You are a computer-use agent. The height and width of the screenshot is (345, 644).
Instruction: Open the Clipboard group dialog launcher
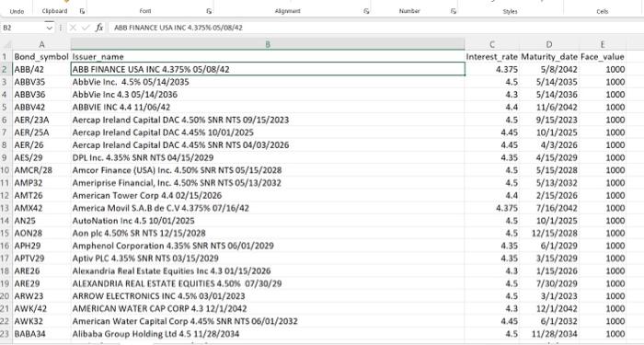pyautogui.click(x=82, y=11)
